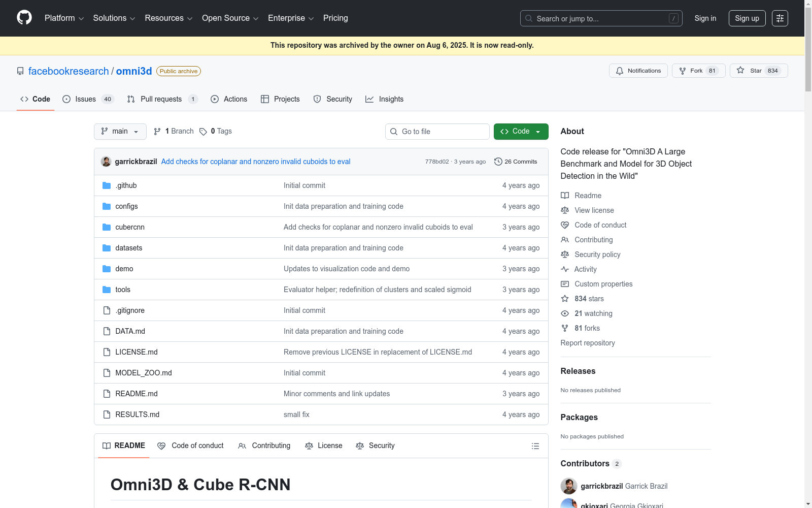Viewport: 812px width, 508px height.
Task: Click the pulse icon beside Activity
Action: [x=565, y=269]
